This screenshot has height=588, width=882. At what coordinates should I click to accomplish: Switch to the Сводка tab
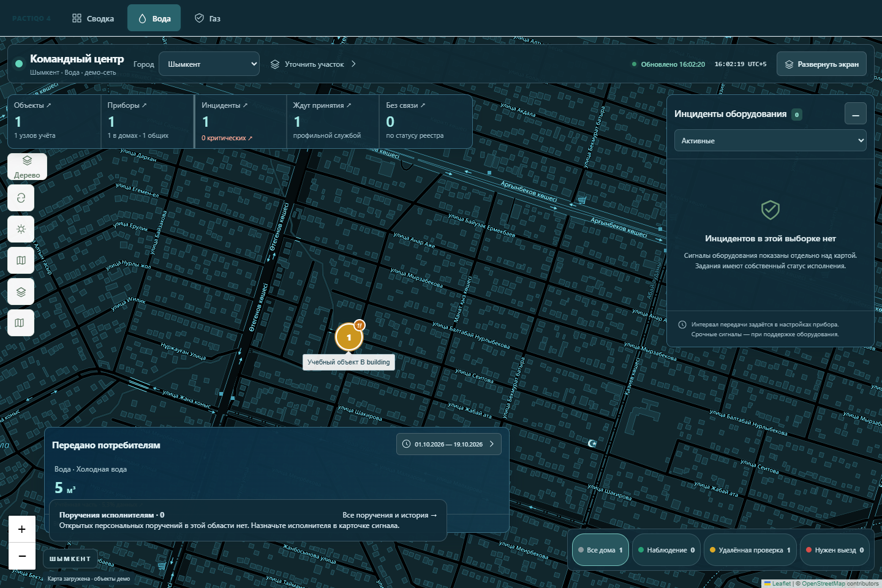pyautogui.click(x=93, y=18)
